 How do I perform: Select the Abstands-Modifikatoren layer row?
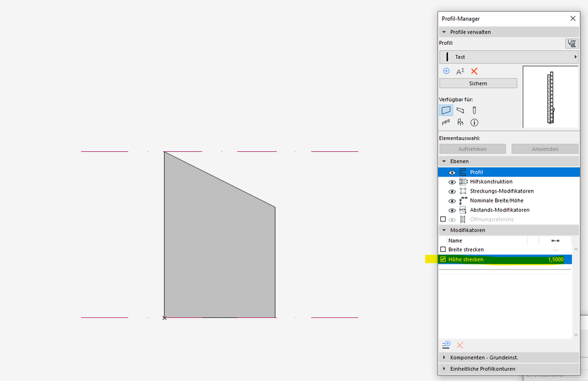(509, 210)
